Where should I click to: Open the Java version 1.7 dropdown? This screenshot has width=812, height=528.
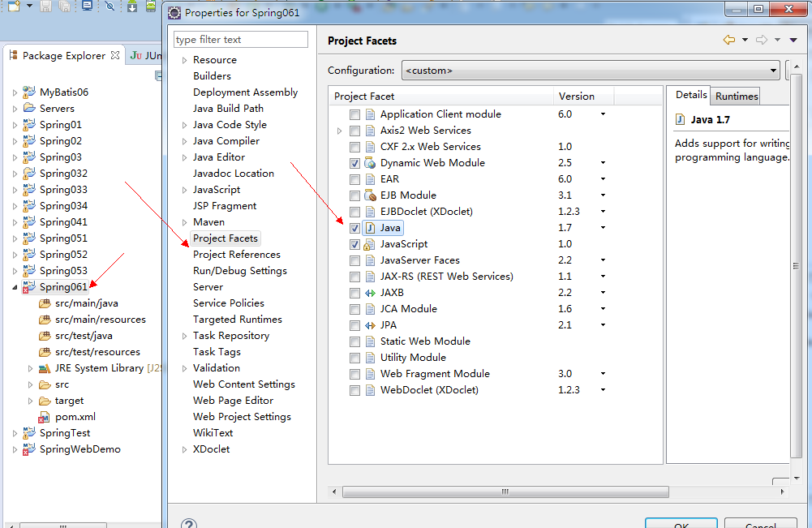603,228
